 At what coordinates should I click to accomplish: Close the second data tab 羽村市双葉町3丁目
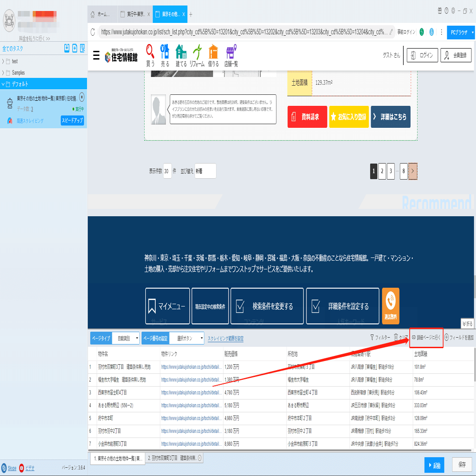(x=200, y=458)
